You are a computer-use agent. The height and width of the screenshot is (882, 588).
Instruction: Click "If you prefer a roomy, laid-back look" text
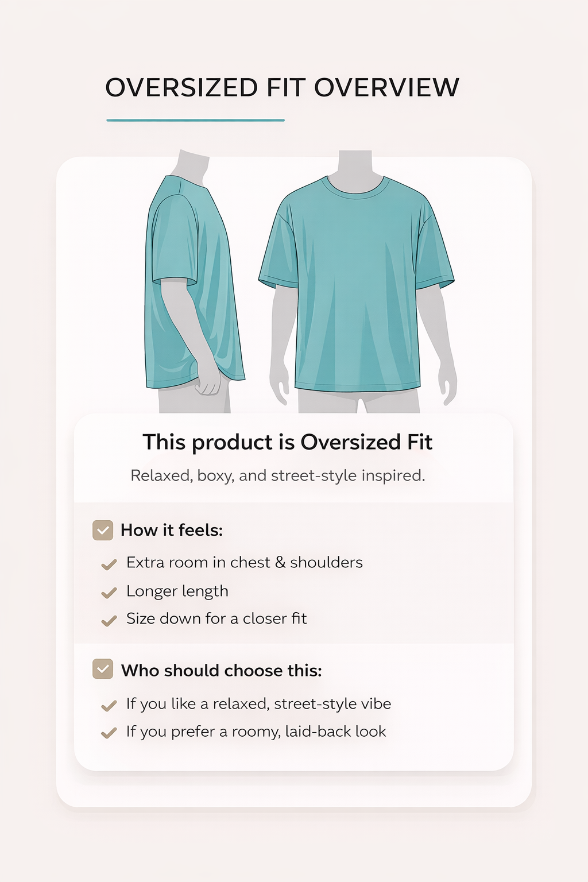pyautogui.click(x=256, y=731)
